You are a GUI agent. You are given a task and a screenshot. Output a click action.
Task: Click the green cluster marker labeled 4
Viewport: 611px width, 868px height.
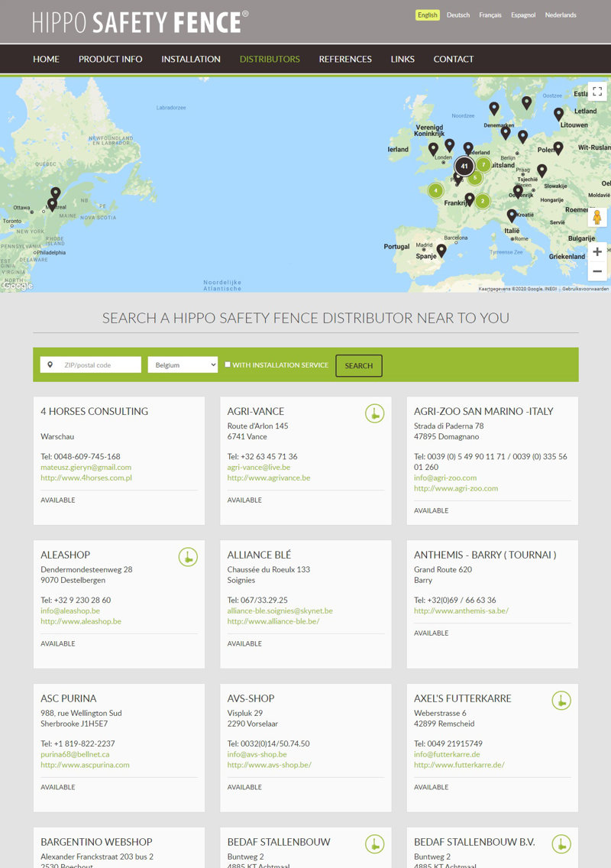pyautogui.click(x=435, y=190)
